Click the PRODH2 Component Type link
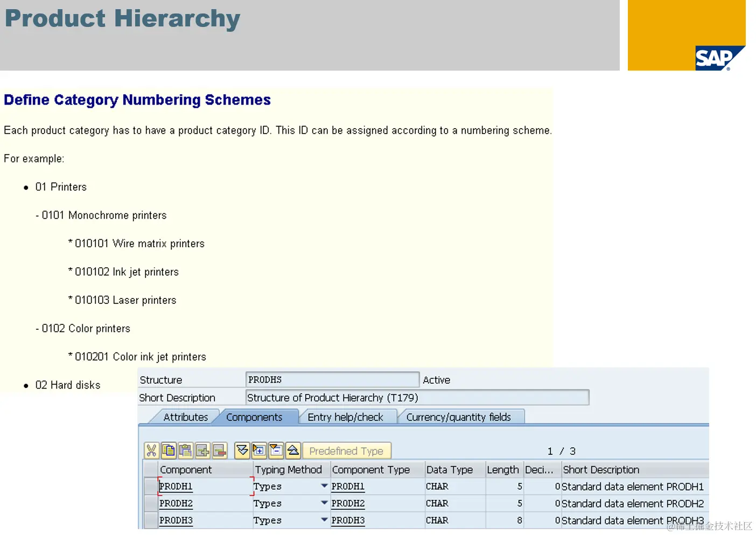 (348, 504)
